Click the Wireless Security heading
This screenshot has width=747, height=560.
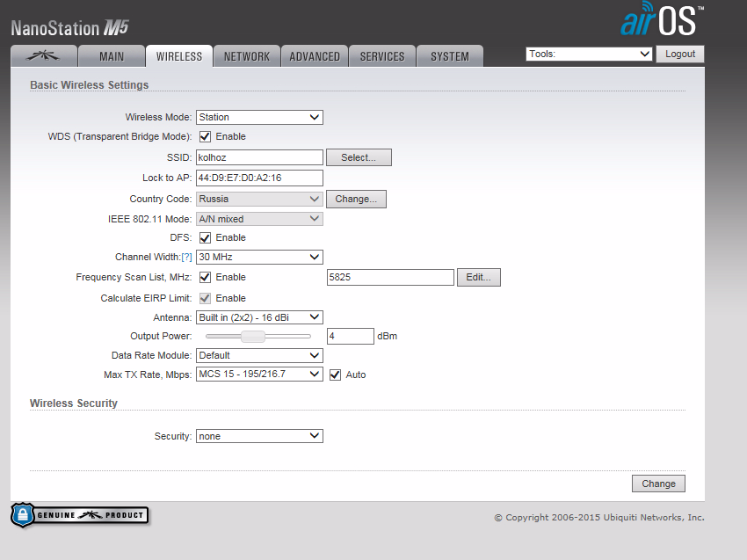73,404
